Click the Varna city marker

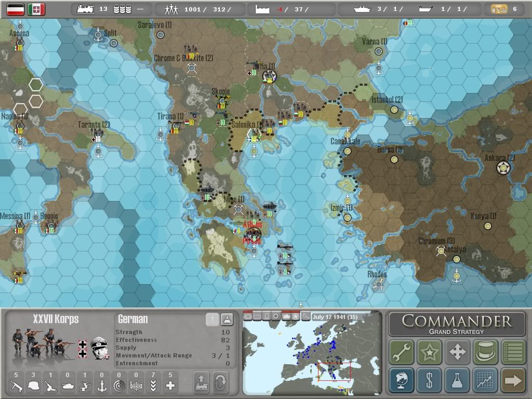coord(379,51)
